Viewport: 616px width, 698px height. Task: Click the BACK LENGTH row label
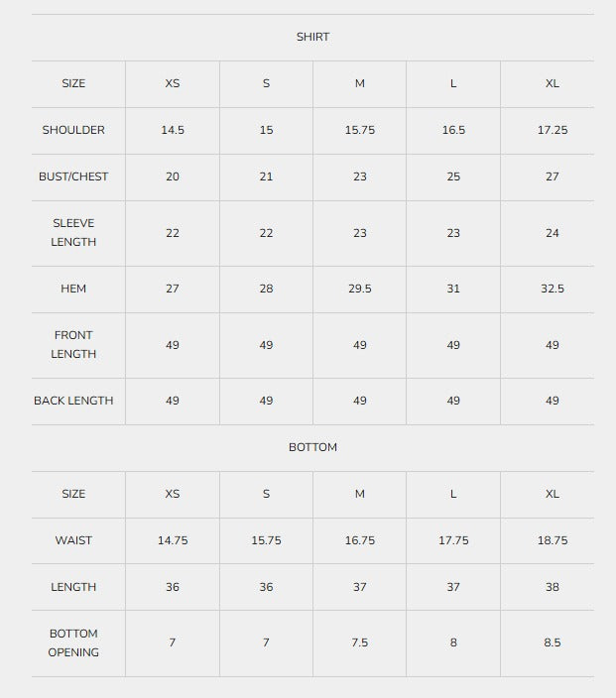coord(73,401)
